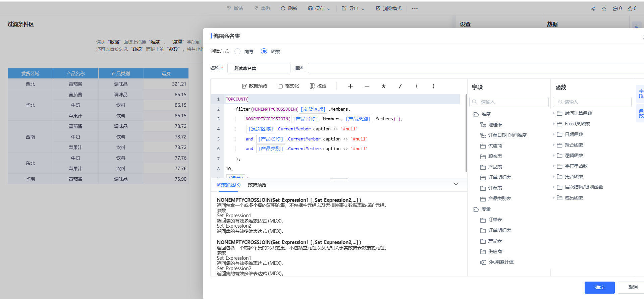Click the 发货区域 table column header

pyautogui.click(x=31, y=73)
